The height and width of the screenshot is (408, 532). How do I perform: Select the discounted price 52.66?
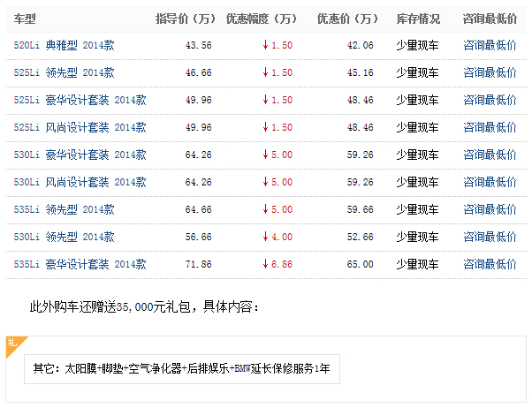(x=360, y=237)
